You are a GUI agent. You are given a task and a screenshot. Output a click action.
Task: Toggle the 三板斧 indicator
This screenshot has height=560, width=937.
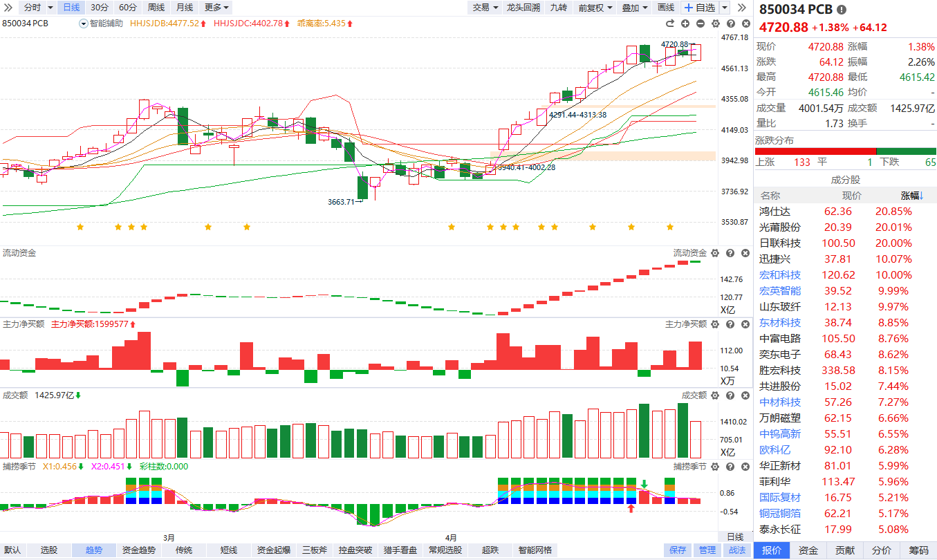click(315, 550)
